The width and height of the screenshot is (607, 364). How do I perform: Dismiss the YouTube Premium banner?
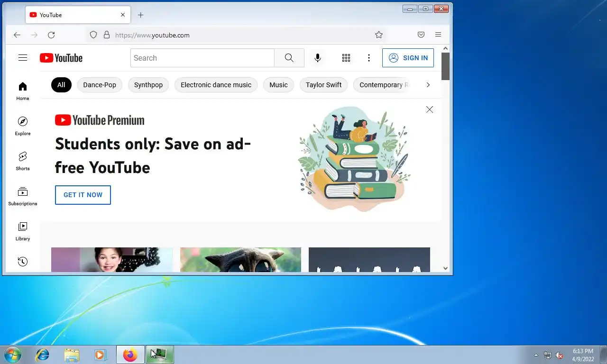tap(430, 109)
